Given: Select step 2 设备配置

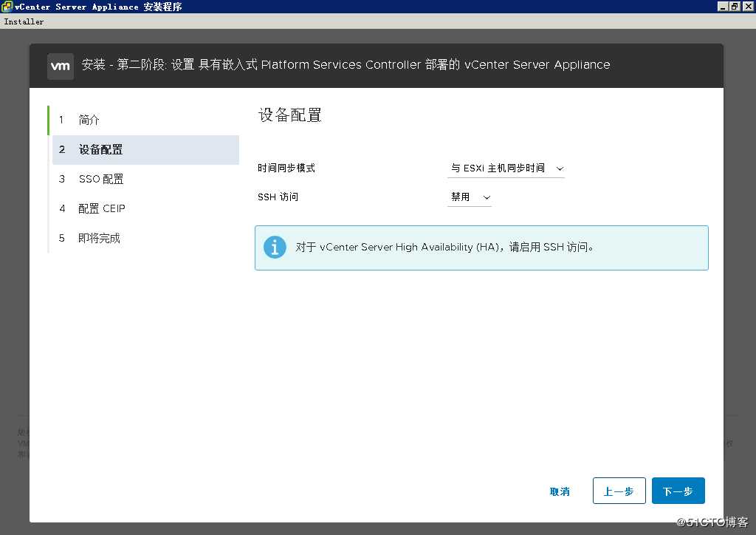Looking at the screenshot, I should click(145, 149).
